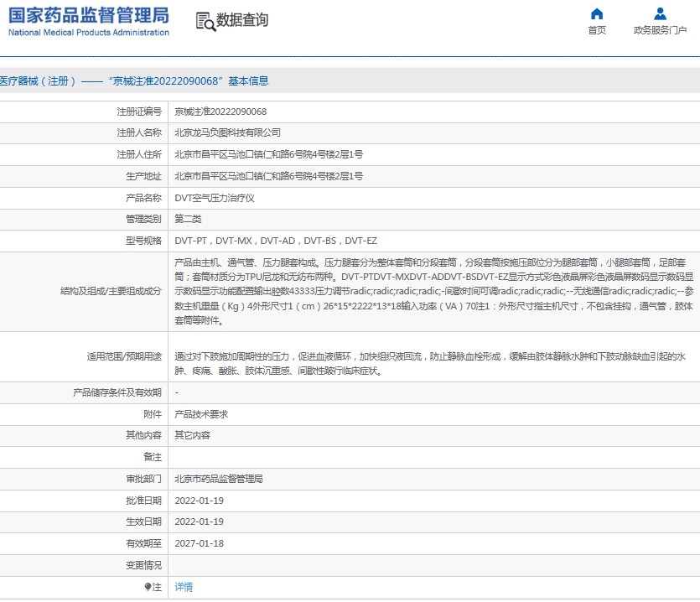Click the 注册人住所 row label

[139, 154]
